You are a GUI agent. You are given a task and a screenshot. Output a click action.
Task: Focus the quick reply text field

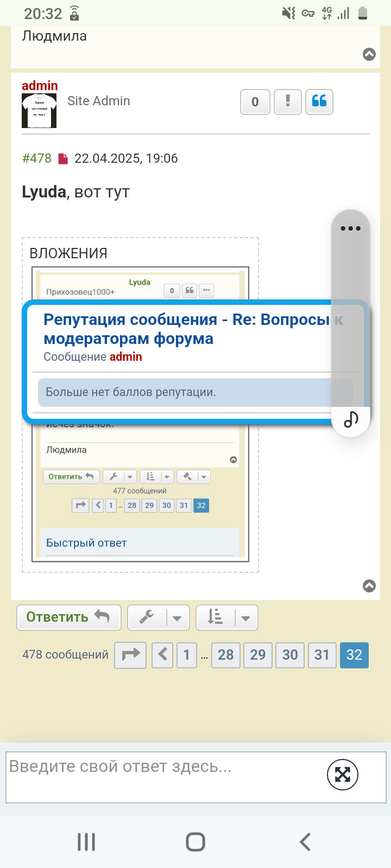click(163, 776)
